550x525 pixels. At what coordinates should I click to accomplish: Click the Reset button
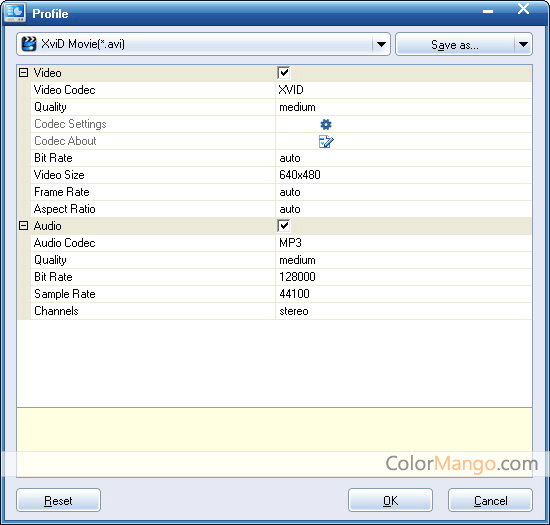tap(58, 500)
